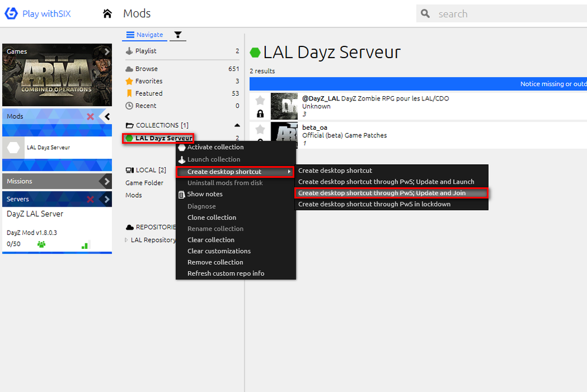The image size is (587, 392).
Task: Click the white hexagon on LAL Dayz Serveur card
Action: coord(14,147)
